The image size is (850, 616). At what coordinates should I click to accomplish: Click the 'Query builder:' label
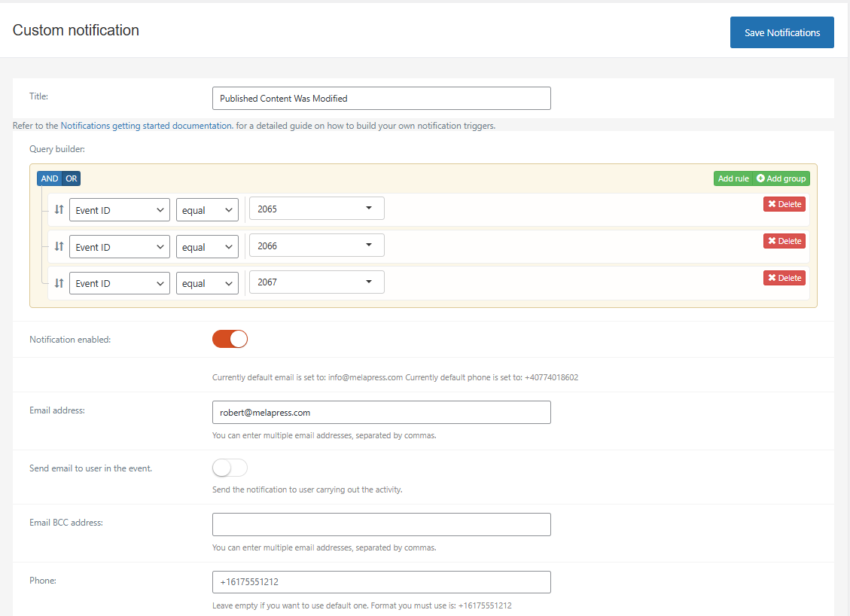click(57, 149)
